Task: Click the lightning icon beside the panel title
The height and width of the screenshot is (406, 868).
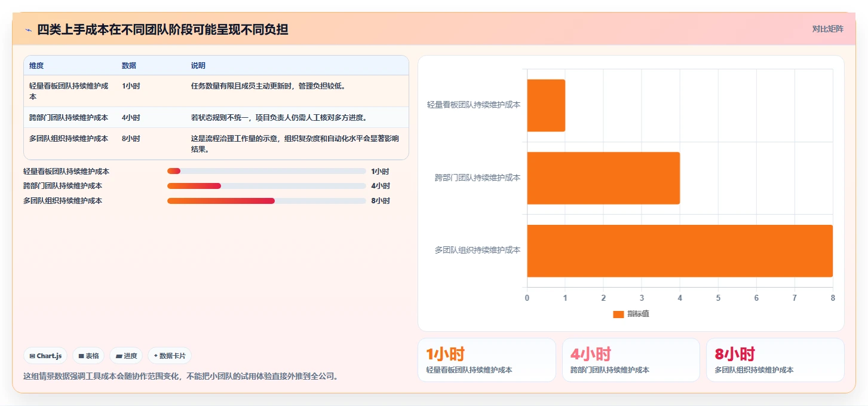Action: coord(28,29)
